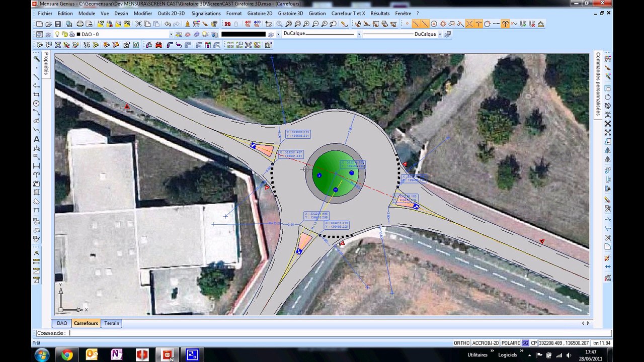Image resolution: width=644 pixels, height=362 pixels.
Task: Click in the Commande input line
Action: pos(322,333)
